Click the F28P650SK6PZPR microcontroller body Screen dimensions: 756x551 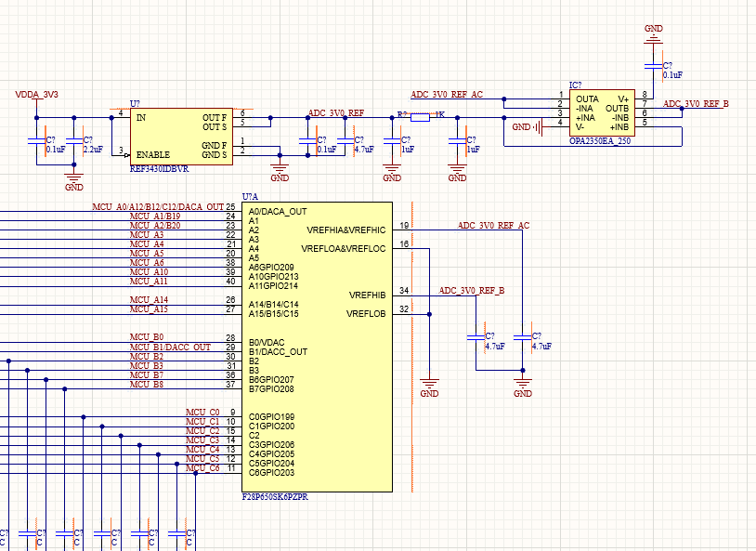click(x=317, y=347)
